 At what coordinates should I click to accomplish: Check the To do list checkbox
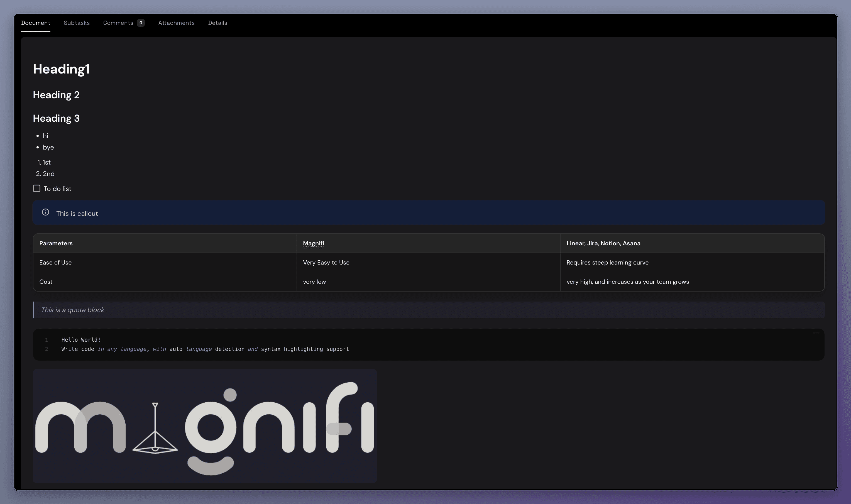37,189
